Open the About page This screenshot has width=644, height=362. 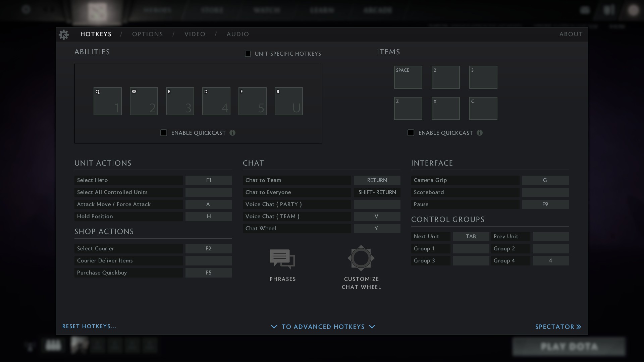(571, 34)
